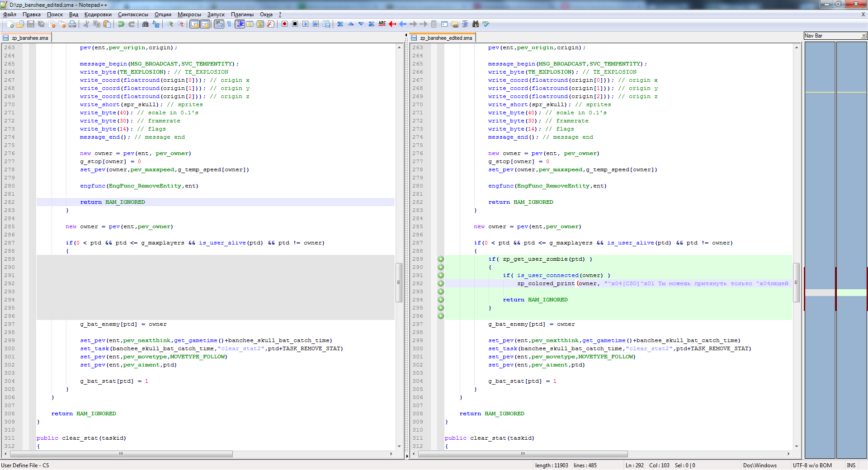868x470 pixels.
Task: Jump to last difference compare icon
Action: point(371,24)
